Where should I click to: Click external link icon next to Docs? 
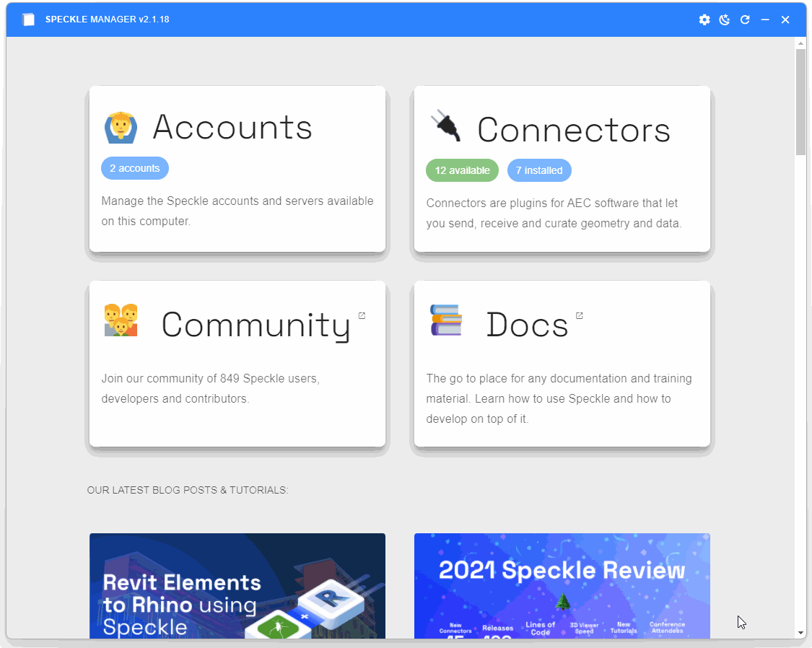point(580,315)
